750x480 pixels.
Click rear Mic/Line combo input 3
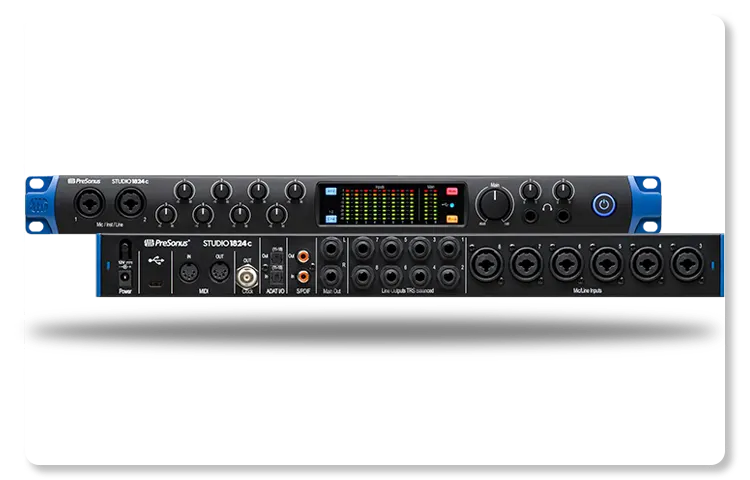(687, 263)
